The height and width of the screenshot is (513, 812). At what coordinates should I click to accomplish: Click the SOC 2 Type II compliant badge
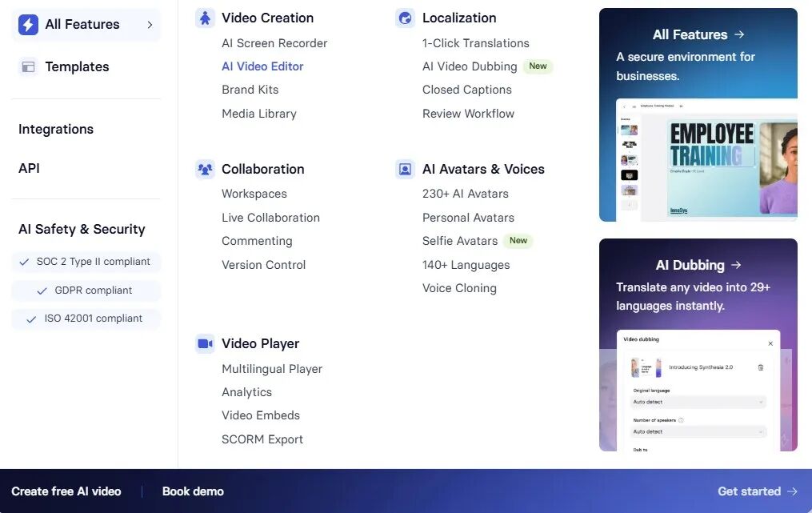point(86,262)
